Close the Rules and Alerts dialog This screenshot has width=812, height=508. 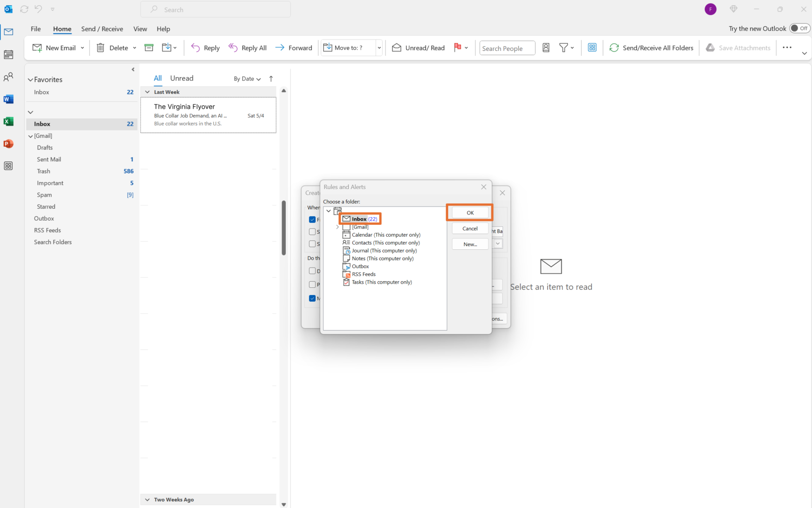(x=484, y=187)
